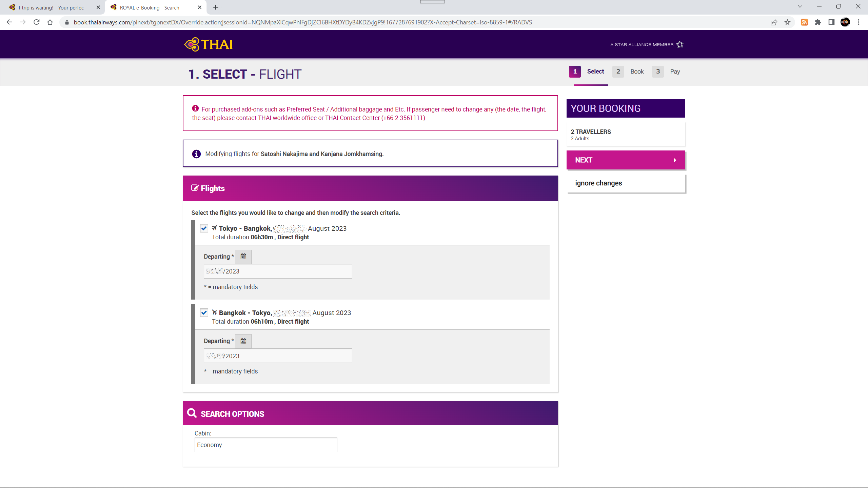Screen dimensions: 868x488
Task: Click the 'SEARCH OPTIONS' heading
Action: [x=232, y=414]
